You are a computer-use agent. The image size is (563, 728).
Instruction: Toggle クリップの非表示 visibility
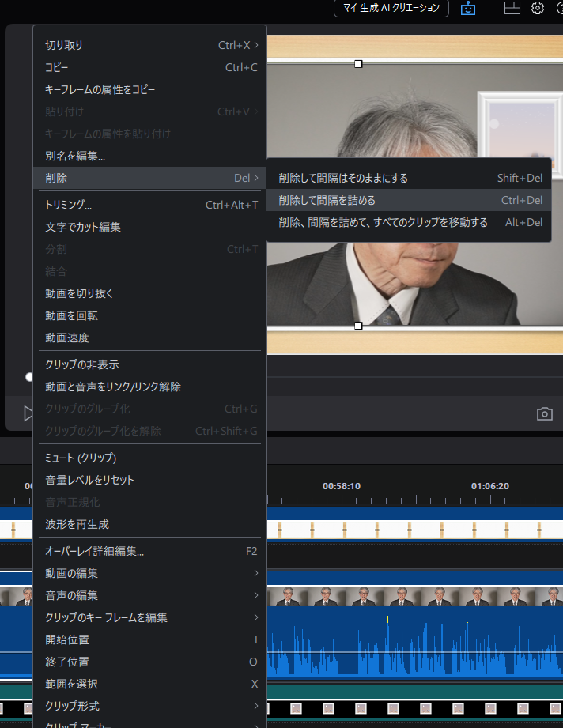click(x=82, y=364)
